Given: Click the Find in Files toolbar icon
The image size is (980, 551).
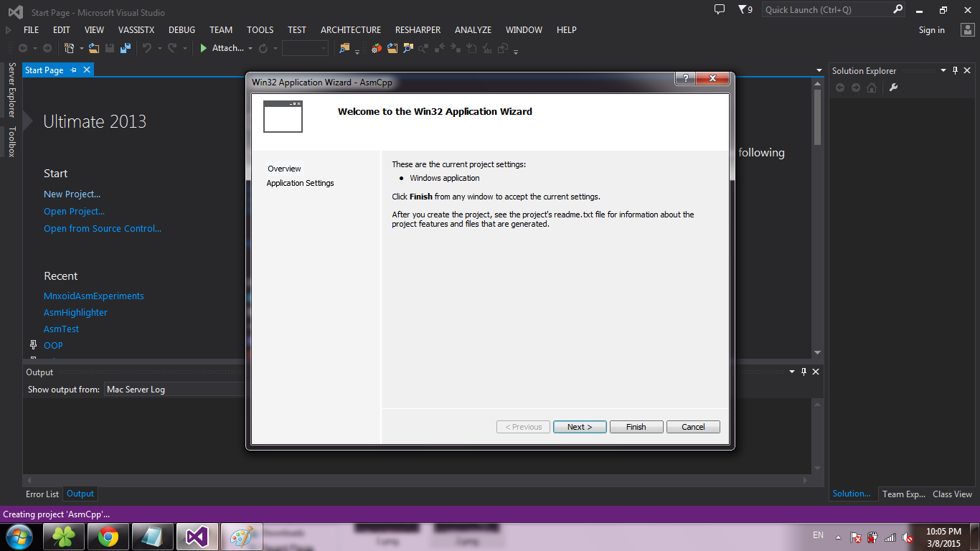Looking at the screenshot, I should click(x=344, y=48).
